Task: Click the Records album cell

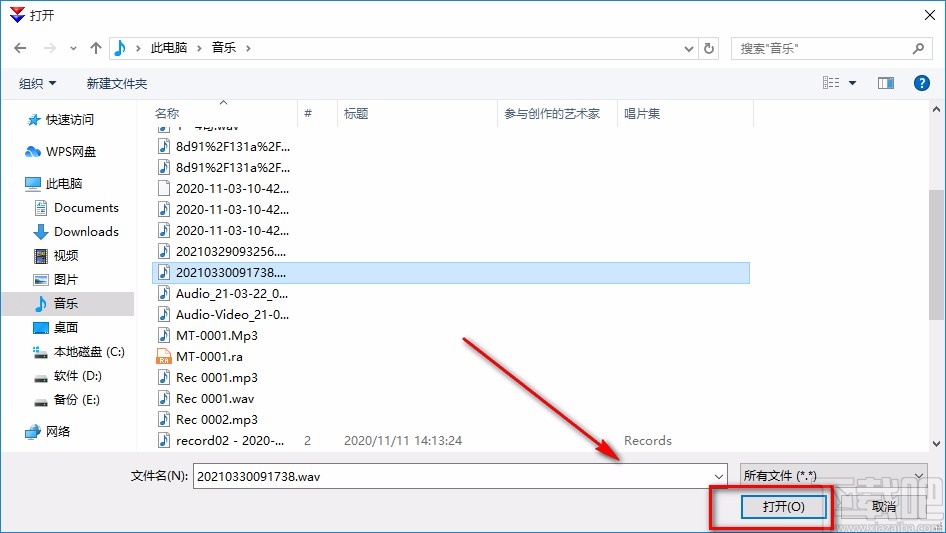Action: coord(647,441)
